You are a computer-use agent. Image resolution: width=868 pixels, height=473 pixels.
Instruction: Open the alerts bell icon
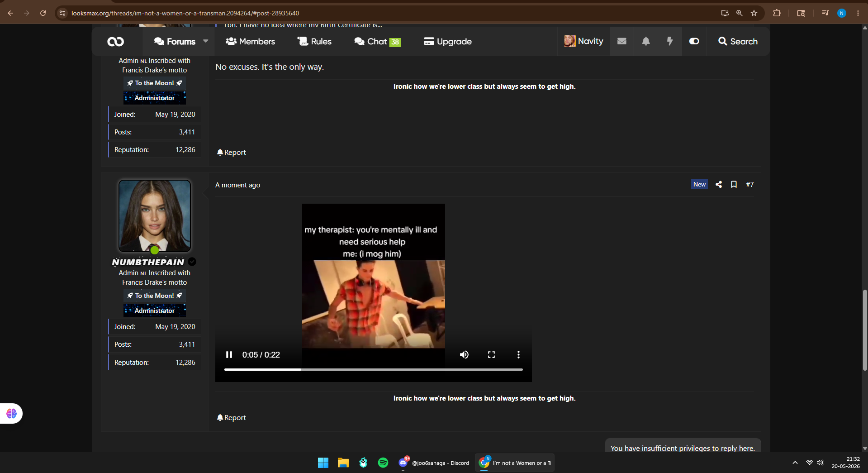coord(646,41)
